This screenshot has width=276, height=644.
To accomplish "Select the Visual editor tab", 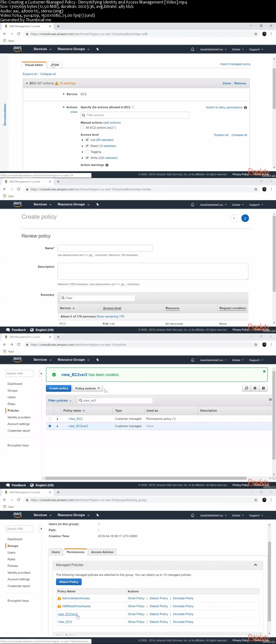I will click(x=34, y=65).
